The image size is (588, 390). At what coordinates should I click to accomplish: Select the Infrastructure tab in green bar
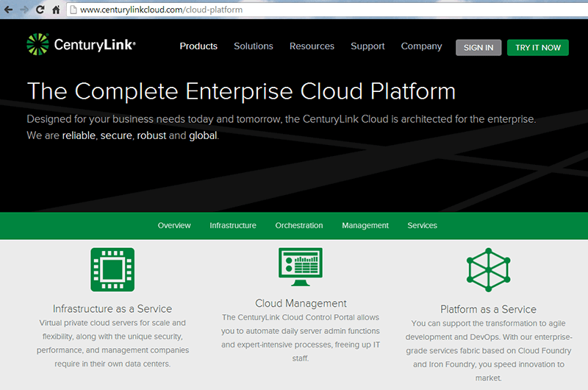point(233,226)
